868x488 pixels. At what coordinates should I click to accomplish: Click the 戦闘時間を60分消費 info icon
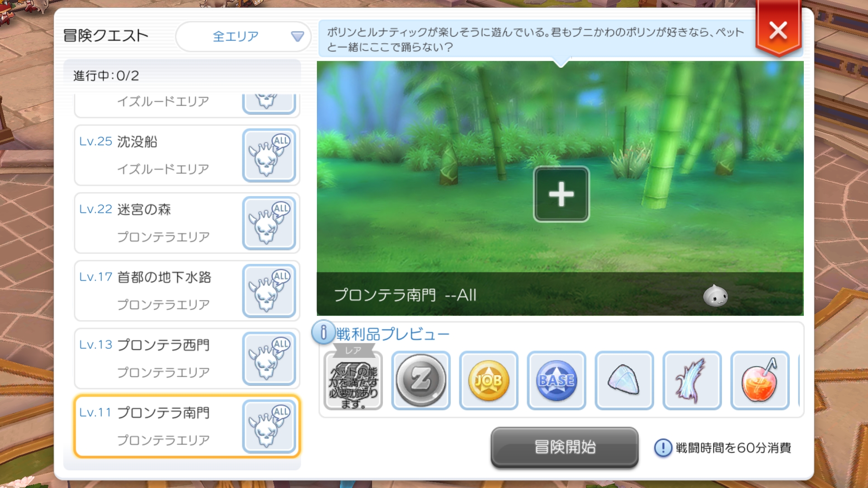click(663, 448)
